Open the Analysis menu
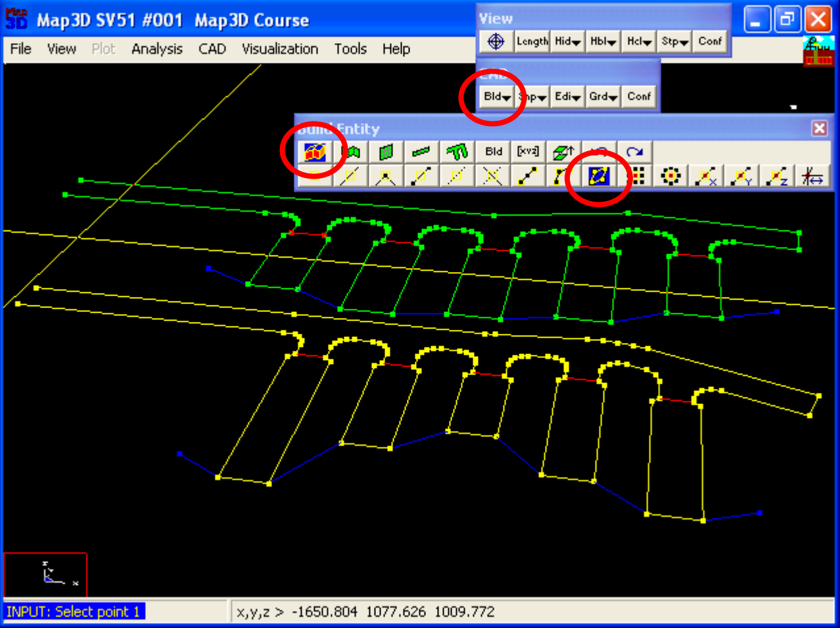This screenshot has width=840, height=628. point(157,49)
